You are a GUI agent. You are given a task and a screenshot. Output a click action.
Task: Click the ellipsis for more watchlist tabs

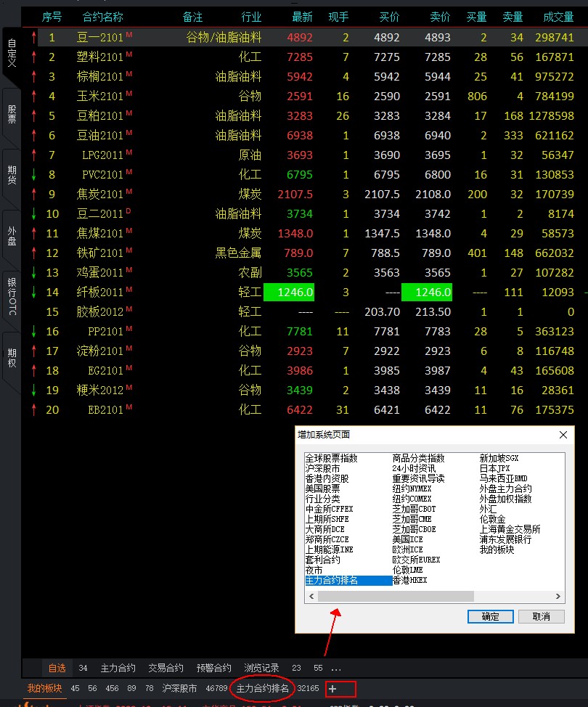336,668
